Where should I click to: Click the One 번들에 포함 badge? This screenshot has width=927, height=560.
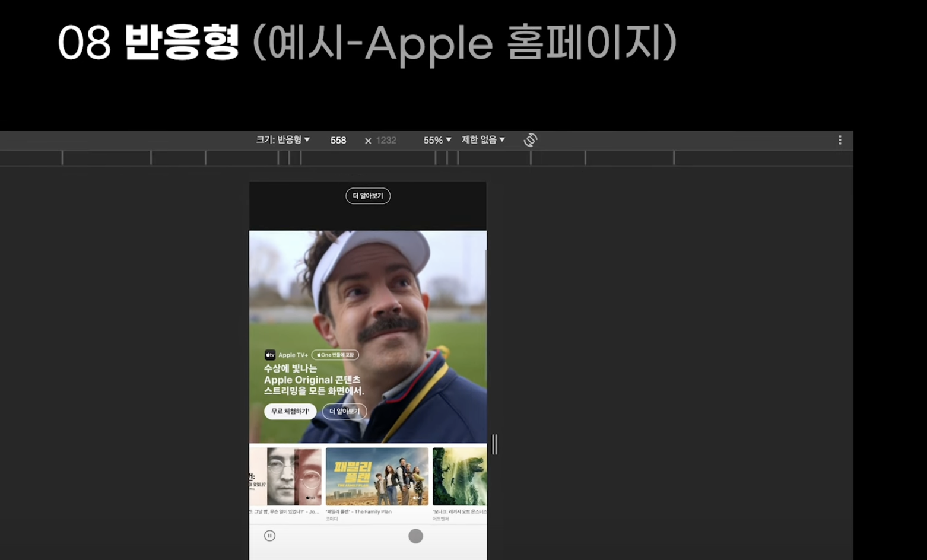[x=335, y=355]
